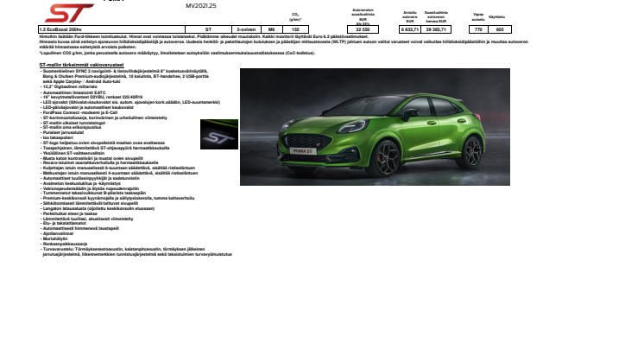The image size is (644, 362).
Task: Select the 5-ovinen body style cell
Action: (246, 29)
